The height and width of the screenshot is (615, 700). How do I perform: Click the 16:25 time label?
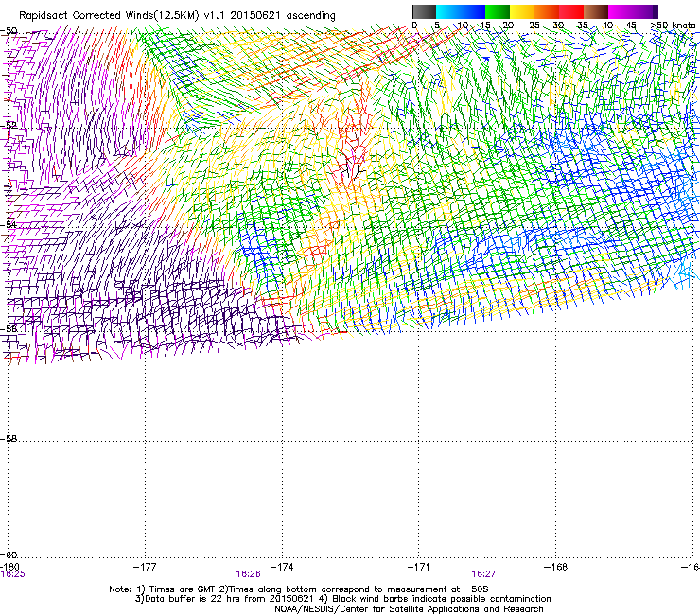(13, 574)
